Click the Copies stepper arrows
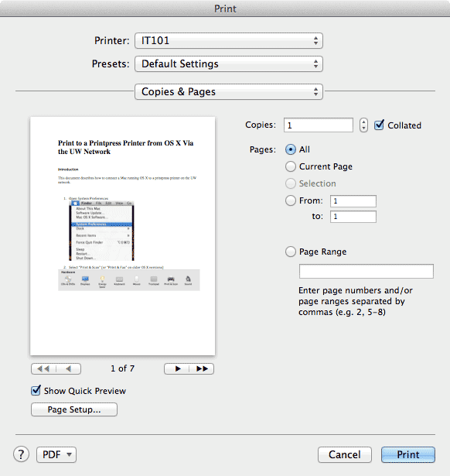 [x=363, y=125]
